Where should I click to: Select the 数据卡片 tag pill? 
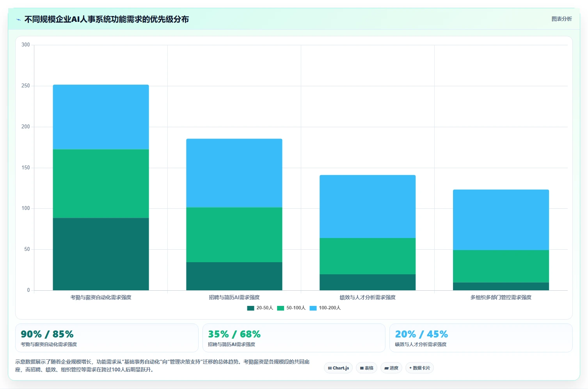pos(419,368)
